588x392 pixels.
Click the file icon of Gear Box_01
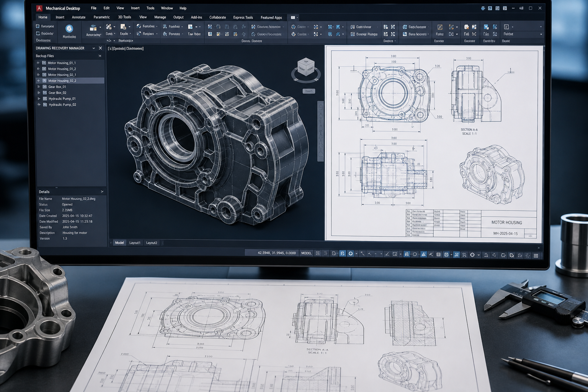(x=44, y=87)
